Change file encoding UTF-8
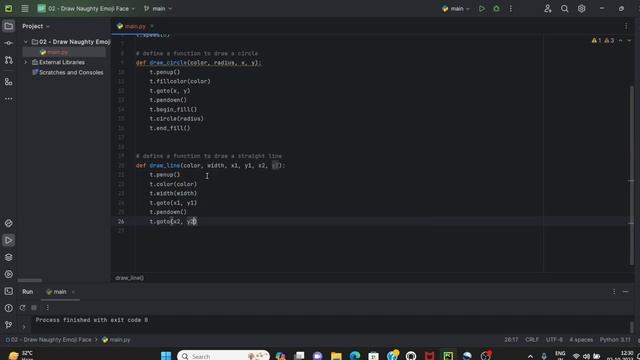The height and width of the screenshot is (360, 640). pyautogui.click(x=554, y=340)
